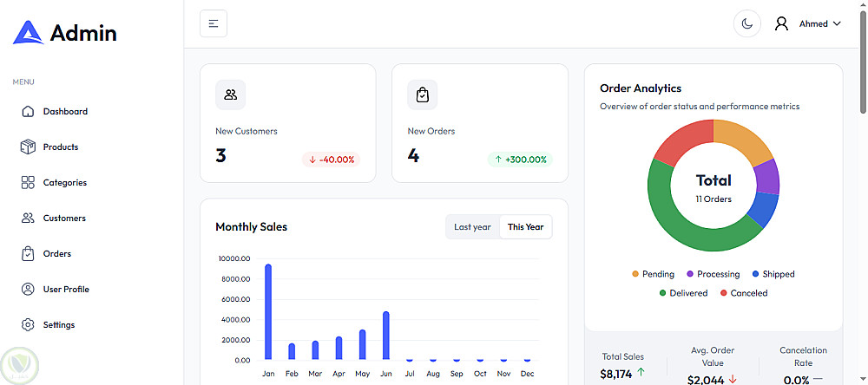Toggle the Delivered legend entry
868x385 pixels.
(x=682, y=293)
